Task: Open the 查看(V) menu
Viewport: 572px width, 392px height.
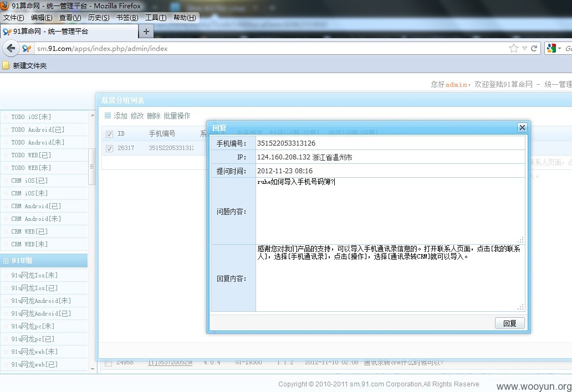Action: click(70, 18)
